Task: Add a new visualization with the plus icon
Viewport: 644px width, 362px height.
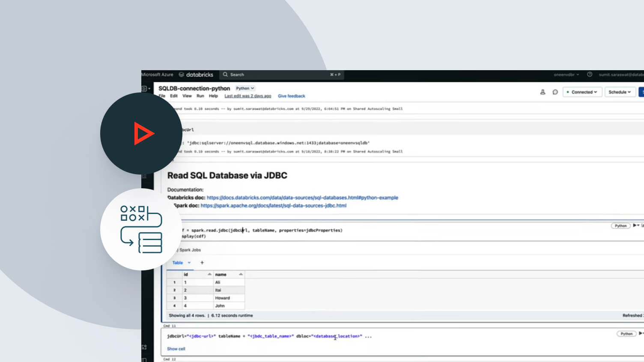Action: click(x=202, y=263)
